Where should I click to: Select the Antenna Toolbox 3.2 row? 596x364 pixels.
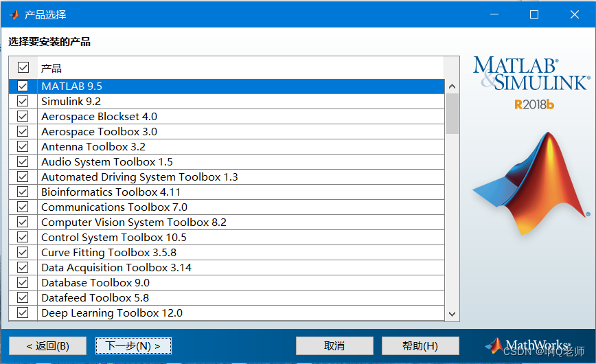93,147
